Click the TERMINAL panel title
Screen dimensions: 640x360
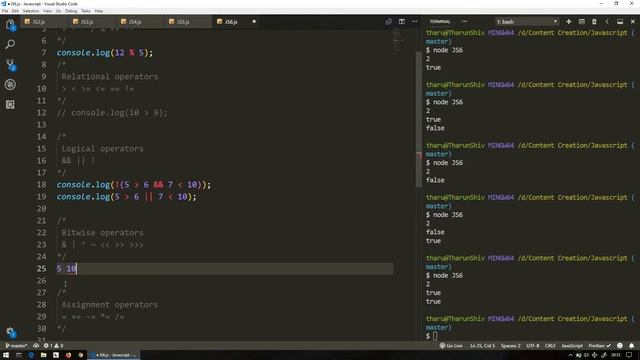[x=440, y=22]
